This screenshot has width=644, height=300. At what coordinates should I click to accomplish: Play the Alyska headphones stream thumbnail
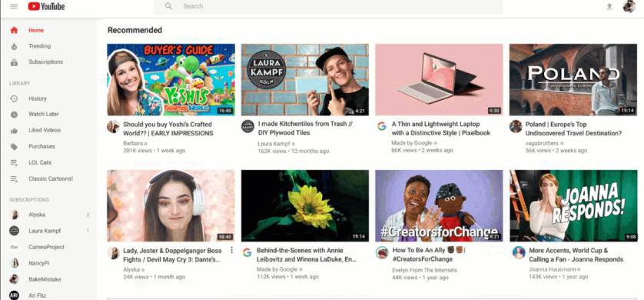[171, 206]
